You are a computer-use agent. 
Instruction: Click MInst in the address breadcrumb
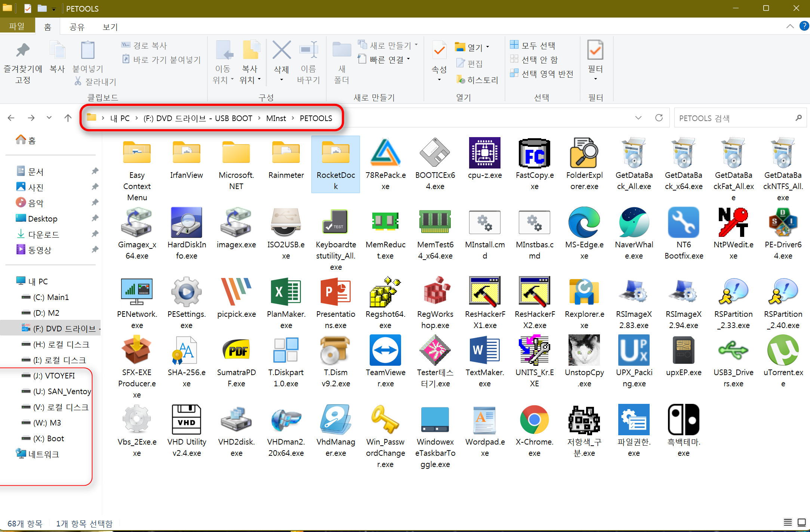coord(276,118)
